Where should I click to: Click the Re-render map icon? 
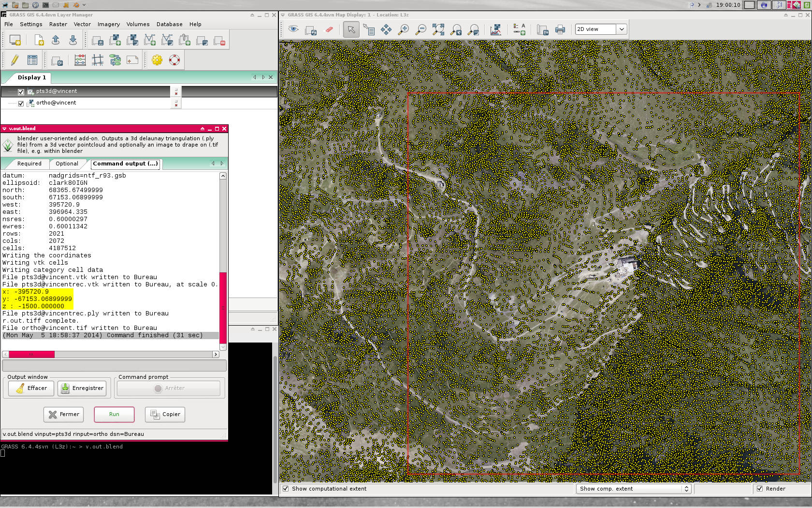(x=311, y=30)
